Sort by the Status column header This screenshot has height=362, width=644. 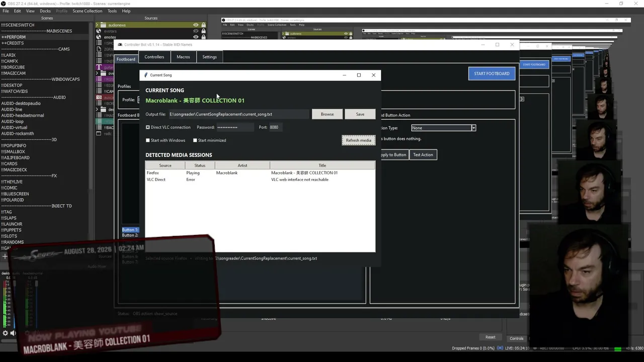(200, 165)
